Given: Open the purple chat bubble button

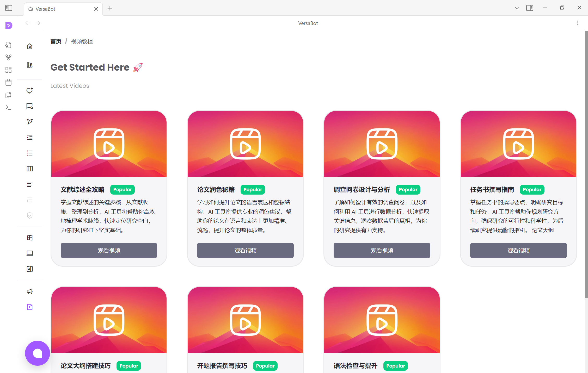Looking at the screenshot, I should click(x=37, y=353).
